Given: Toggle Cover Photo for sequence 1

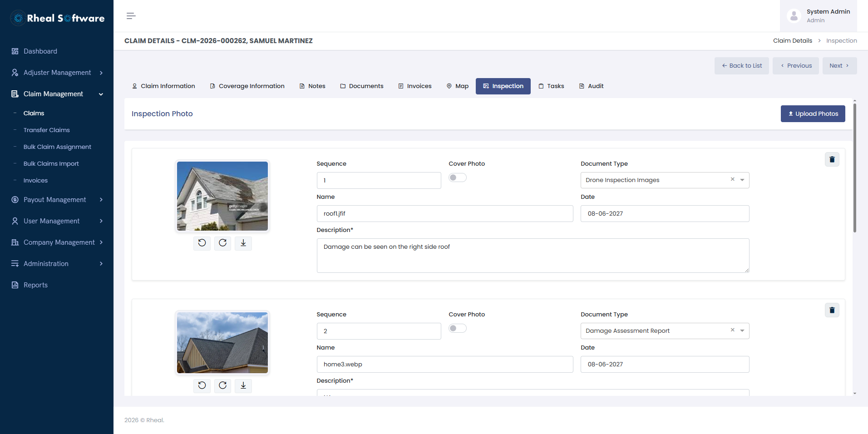Looking at the screenshot, I should pos(458,178).
